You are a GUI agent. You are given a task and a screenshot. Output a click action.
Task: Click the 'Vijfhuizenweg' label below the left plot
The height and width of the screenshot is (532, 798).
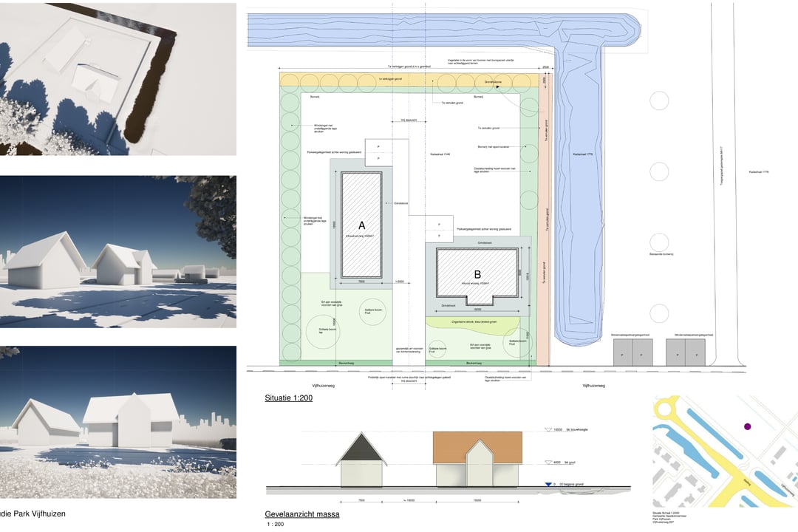coord(324,386)
